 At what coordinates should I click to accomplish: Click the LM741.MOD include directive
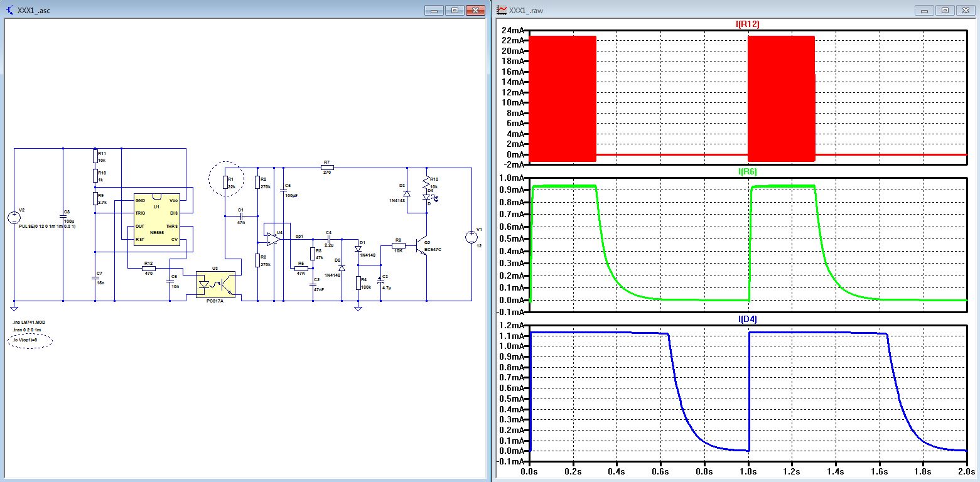point(29,322)
